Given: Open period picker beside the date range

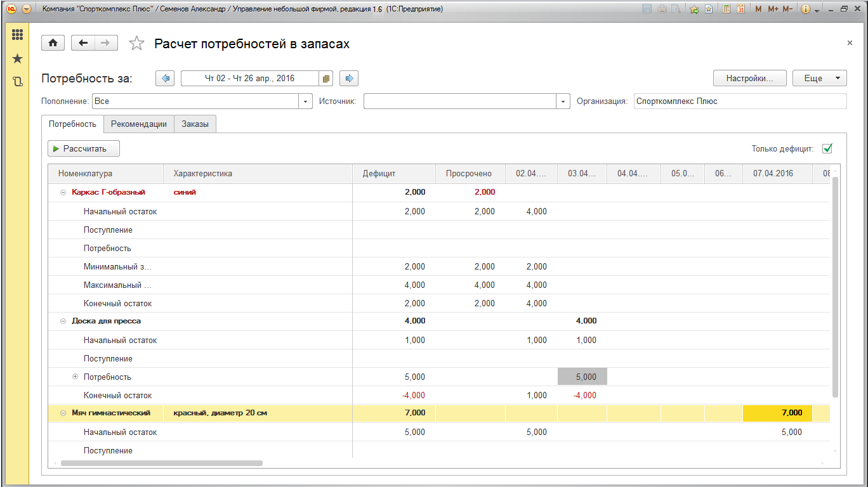Looking at the screenshot, I should 326,79.
